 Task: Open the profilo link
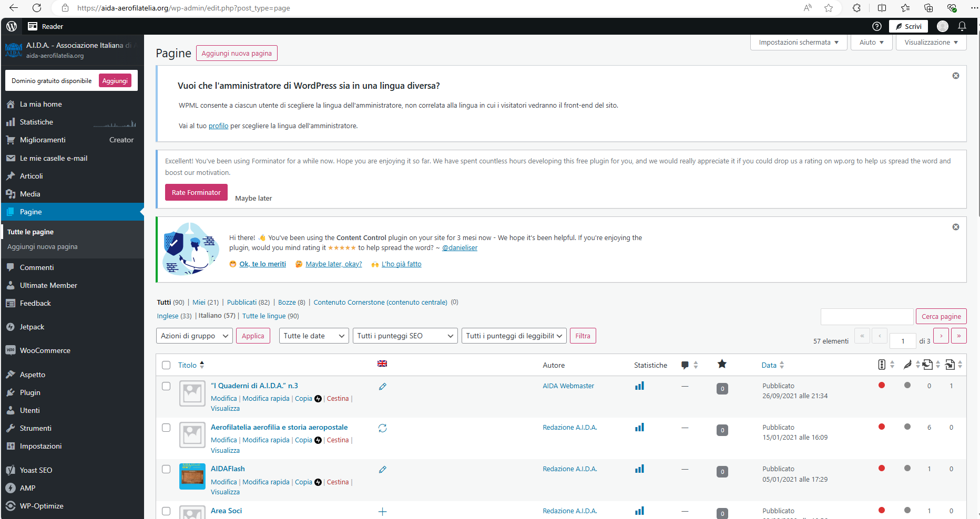coord(218,126)
